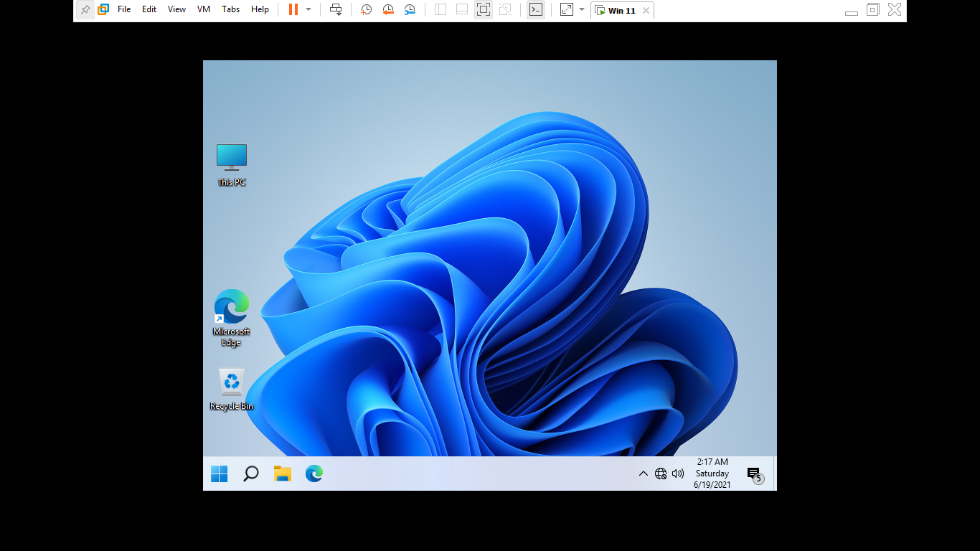The height and width of the screenshot is (551, 980).
Task: Click the VMware Workstation logo icon
Action: tap(103, 10)
